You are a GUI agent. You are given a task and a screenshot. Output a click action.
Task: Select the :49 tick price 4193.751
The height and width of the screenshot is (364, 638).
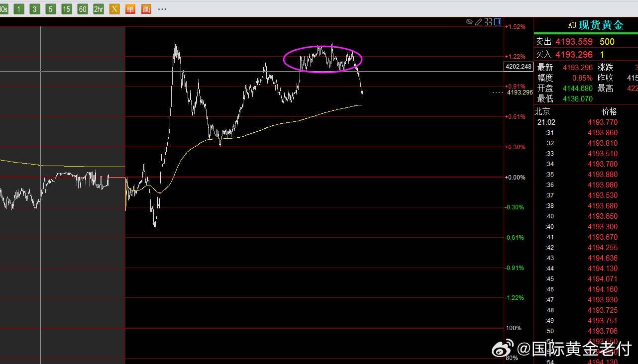pos(603,321)
